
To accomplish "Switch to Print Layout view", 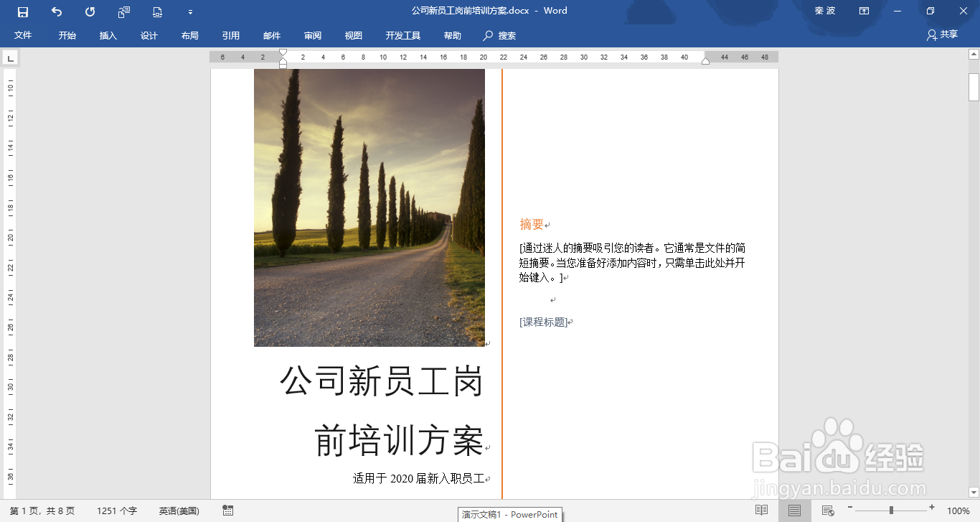I will click(794, 511).
